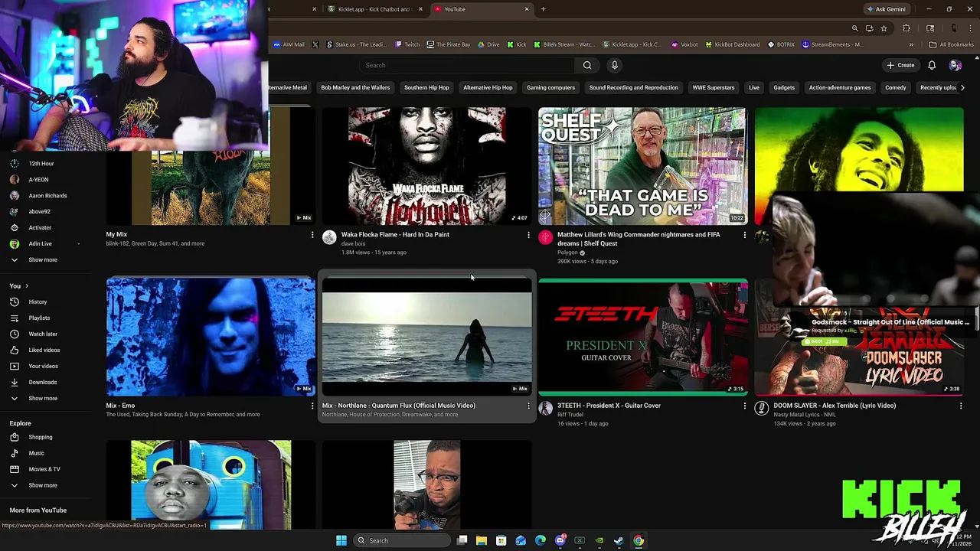Click the YouTube search magnifier button
Viewport: 980px width, 551px height.
[x=587, y=65]
